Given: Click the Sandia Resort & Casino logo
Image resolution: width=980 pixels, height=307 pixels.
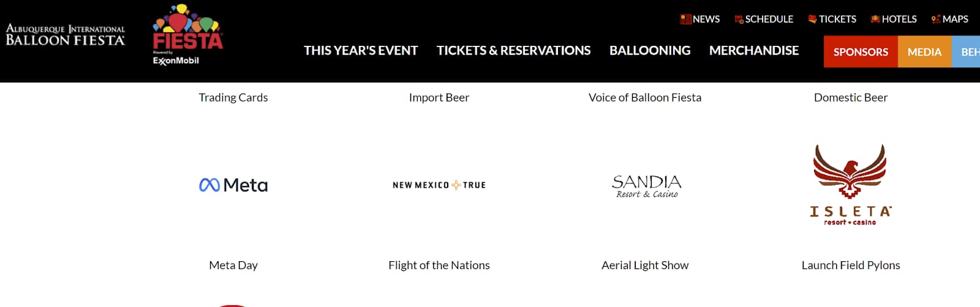Looking at the screenshot, I should 646,187.
